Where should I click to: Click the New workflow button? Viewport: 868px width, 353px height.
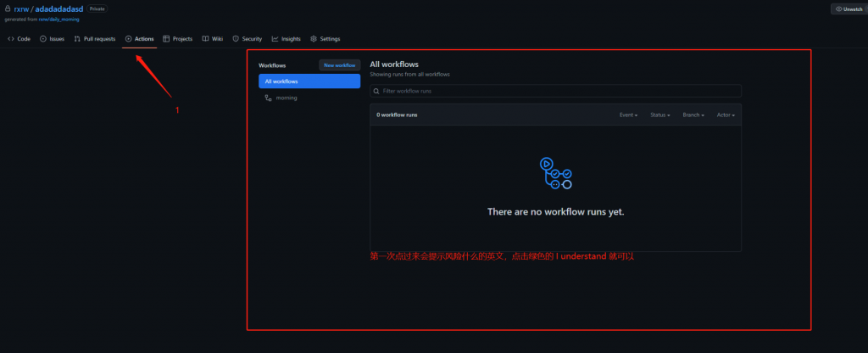pos(339,65)
